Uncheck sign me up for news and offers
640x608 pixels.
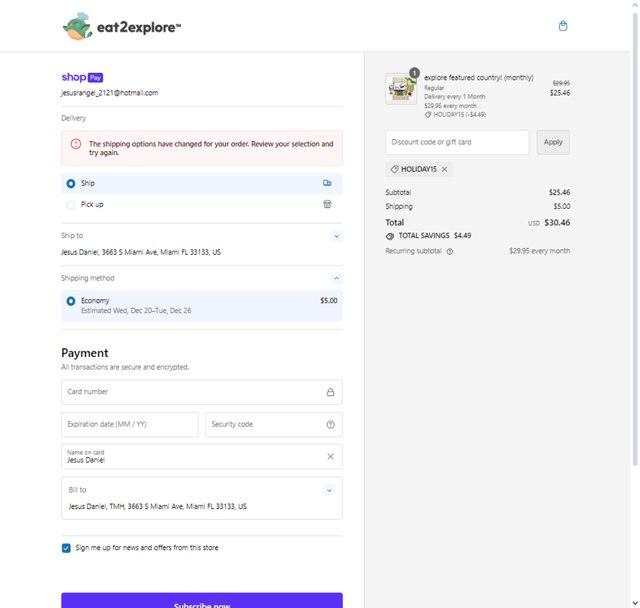66,548
